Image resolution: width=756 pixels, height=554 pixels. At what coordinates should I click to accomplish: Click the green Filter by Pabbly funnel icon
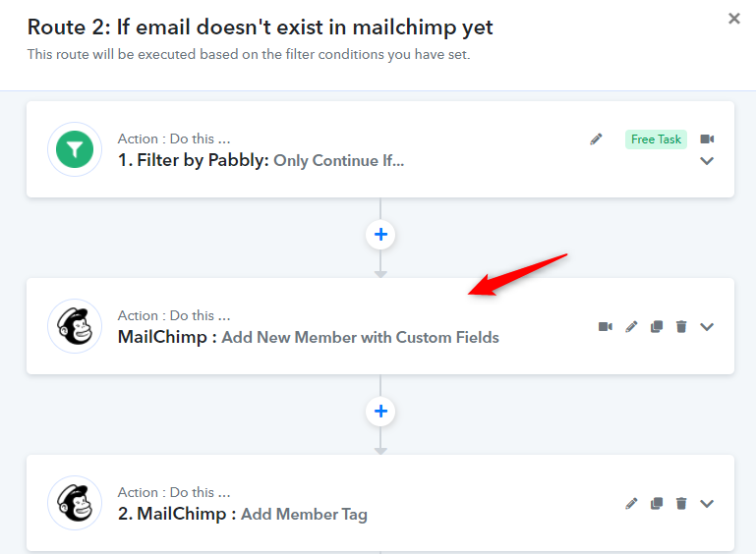click(x=75, y=149)
